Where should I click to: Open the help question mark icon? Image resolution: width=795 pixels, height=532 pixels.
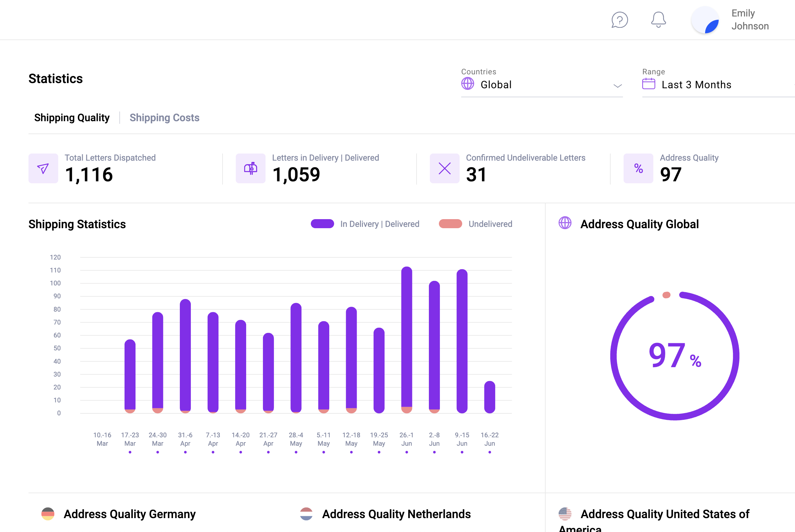click(619, 20)
